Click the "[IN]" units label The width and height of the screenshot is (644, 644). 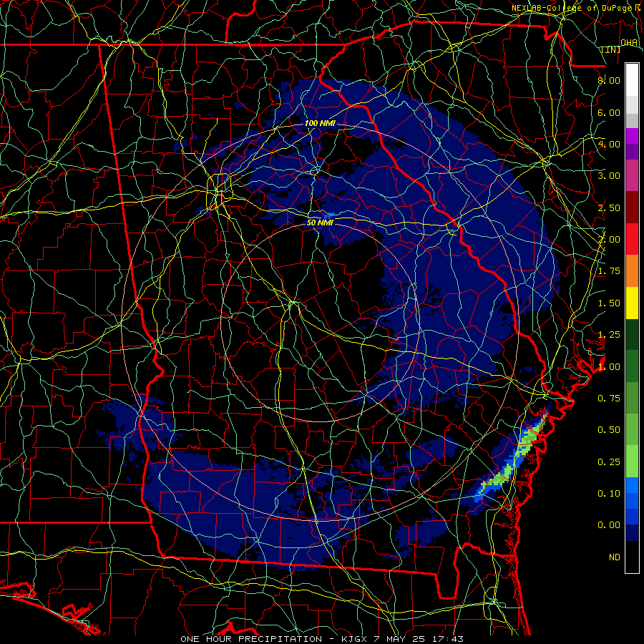[x=611, y=49]
